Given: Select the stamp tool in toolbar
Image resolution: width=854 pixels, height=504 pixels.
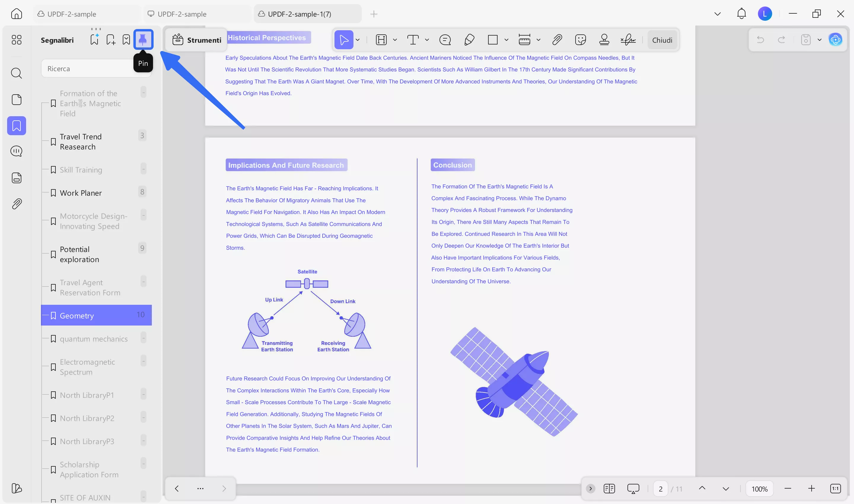Looking at the screenshot, I should (604, 40).
